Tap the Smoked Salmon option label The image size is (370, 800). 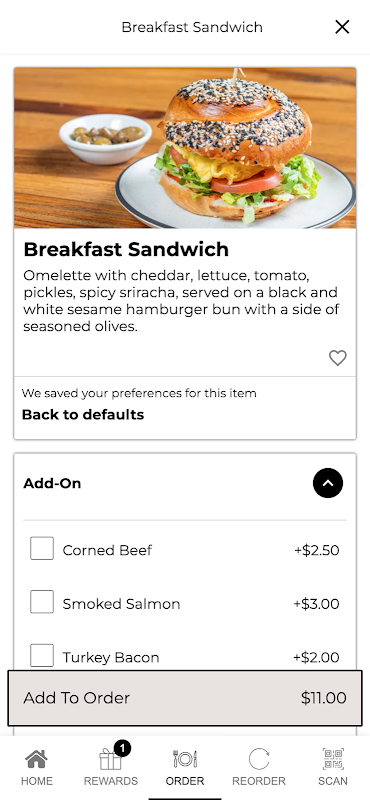[x=121, y=604]
